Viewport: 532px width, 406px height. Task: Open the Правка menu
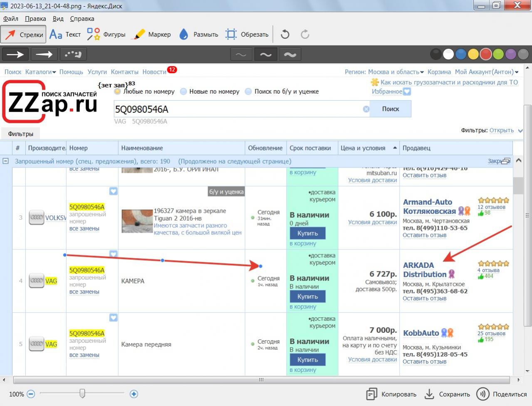(35, 19)
